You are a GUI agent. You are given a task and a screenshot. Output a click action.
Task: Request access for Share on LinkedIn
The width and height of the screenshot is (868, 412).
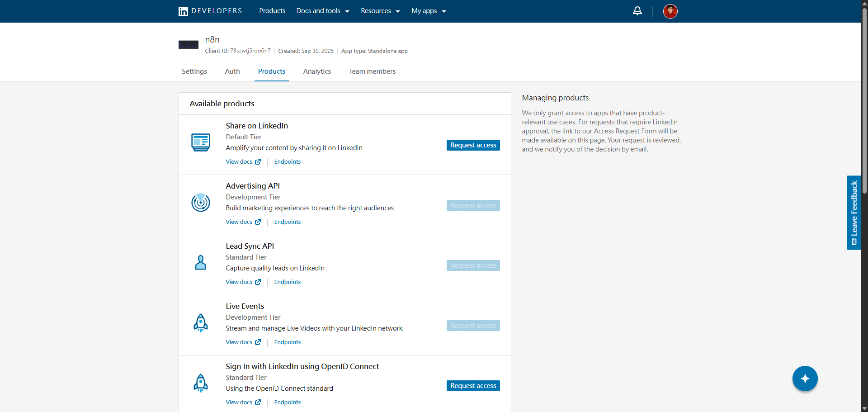[473, 145]
